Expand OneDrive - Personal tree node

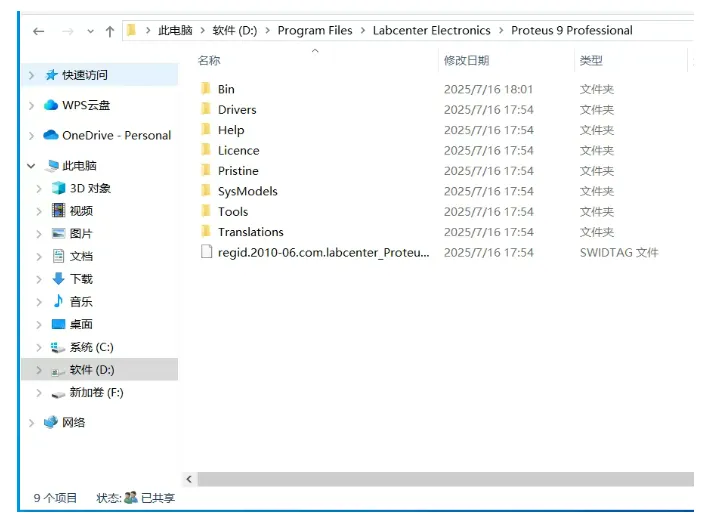click(x=31, y=136)
